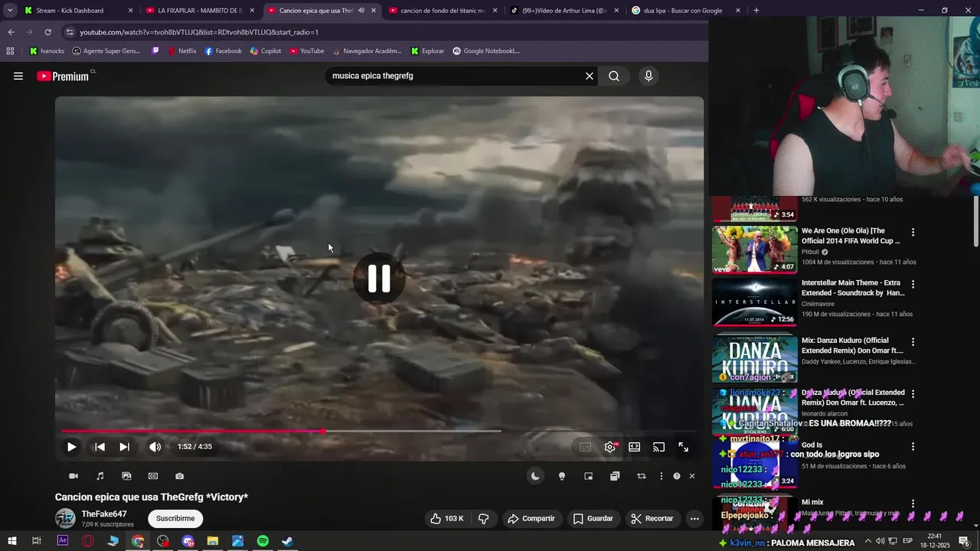Click the Suscribirme button
The width and height of the screenshot is (980, 551).
pyautogui.click(x=175, y=518)
